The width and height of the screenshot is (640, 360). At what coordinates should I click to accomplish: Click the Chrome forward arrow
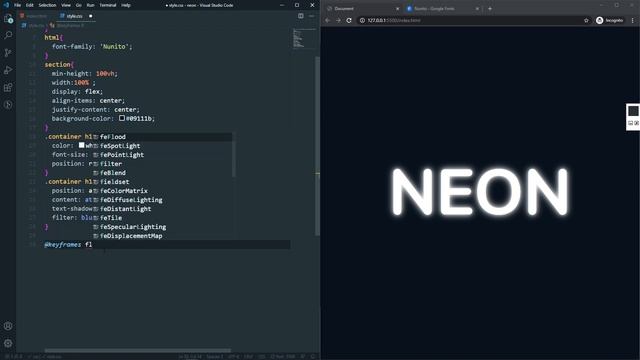[x=338, y=20]
